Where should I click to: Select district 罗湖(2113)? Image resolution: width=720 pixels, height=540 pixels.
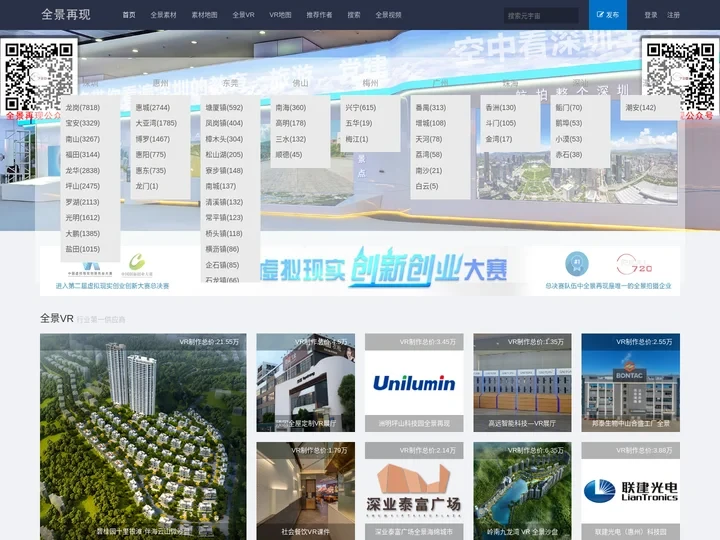click(83, 202)
